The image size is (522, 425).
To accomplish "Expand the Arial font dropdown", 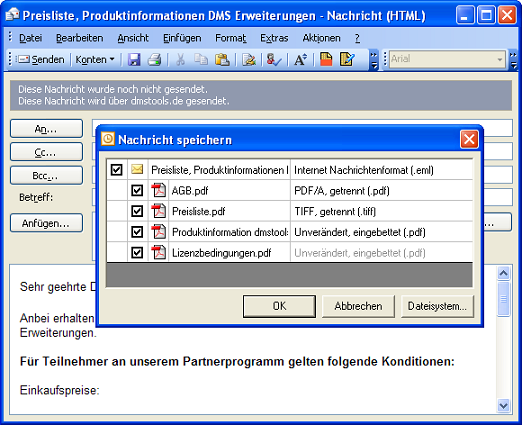I will (x=500, y=60).
